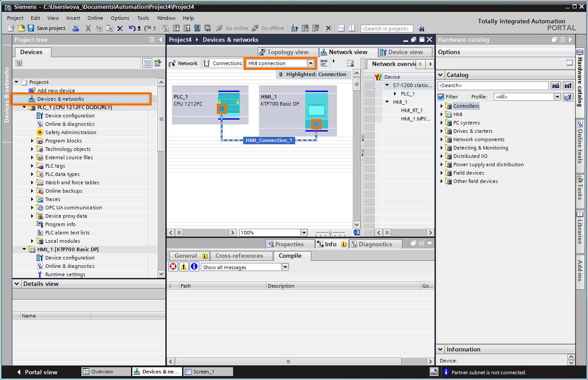The width and height of the screenshot is (588, 380).
Task: Toggle the Filter checkbox in Catalog
Action: click(x=441, y=97)
